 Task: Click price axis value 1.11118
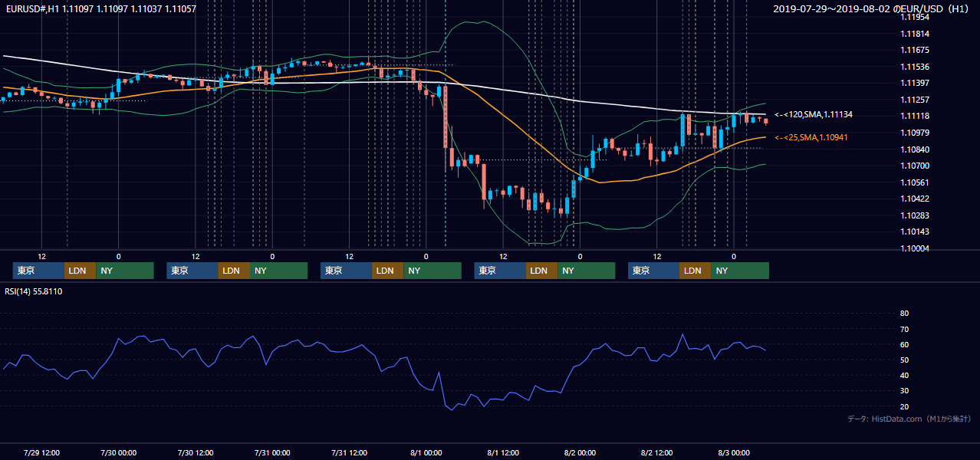(x=915, y=116)
